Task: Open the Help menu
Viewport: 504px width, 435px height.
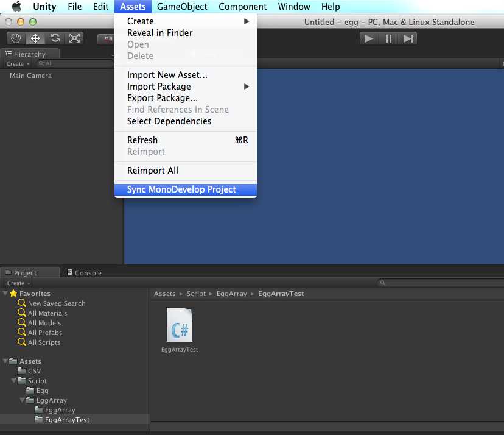Action: pyautogui.click(x=331, y=7)
